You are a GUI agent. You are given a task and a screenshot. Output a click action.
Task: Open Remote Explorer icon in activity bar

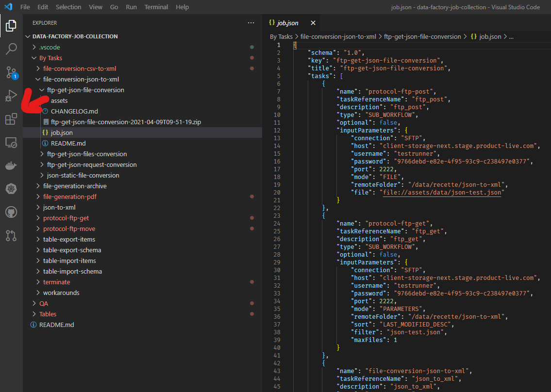tap(11, 142)
